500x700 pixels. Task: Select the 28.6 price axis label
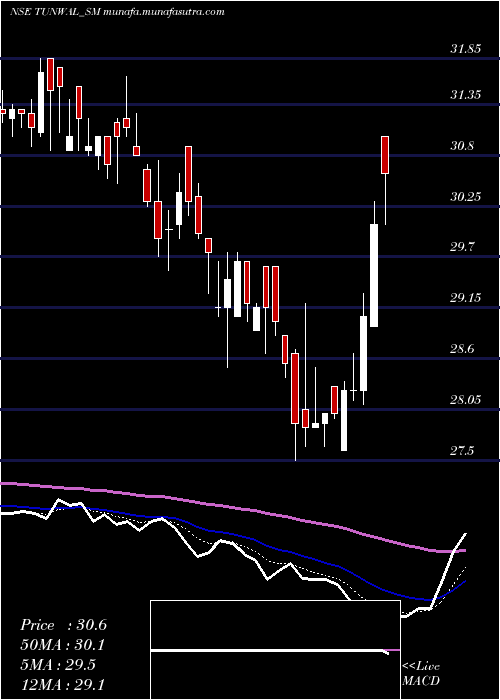(x=461, y=349)
